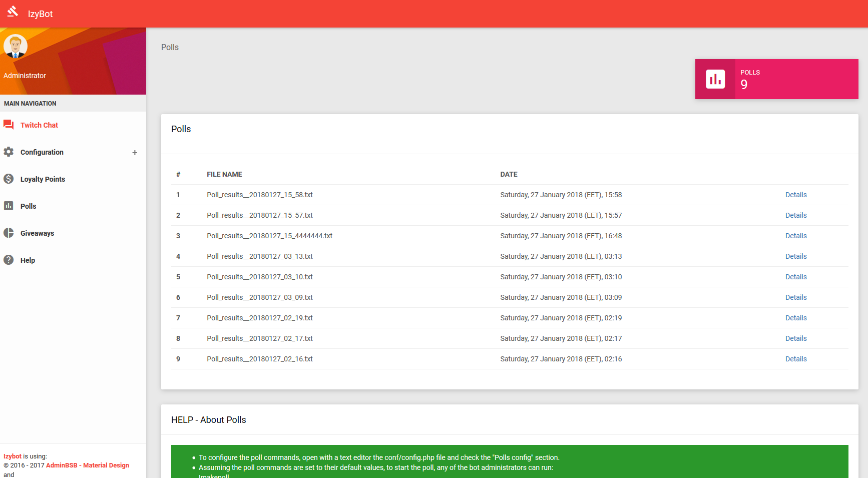The height and width of the screenshot is (478, 868).
Task: Open Details for Poll_results__20180127_02_16.txt
Action: 796,359
